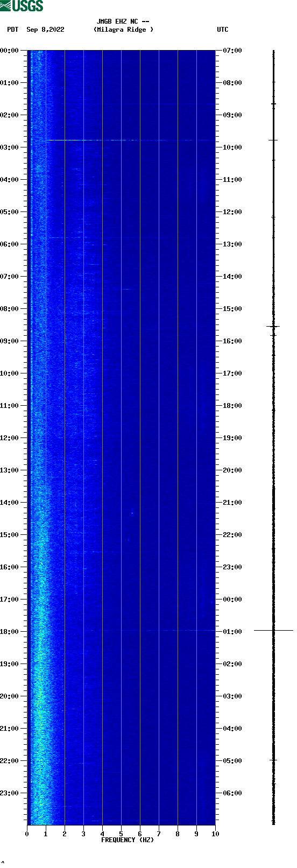The image size is (297, 868).
Task: Click the '(Milagra Ridge )' label
Action: tap(123, 30)
